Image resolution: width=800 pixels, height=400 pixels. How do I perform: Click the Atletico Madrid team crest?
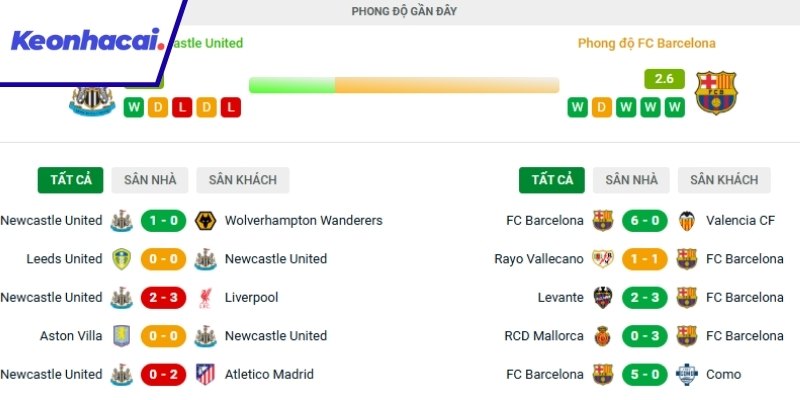pyautogui.click(x=206, y=374)
